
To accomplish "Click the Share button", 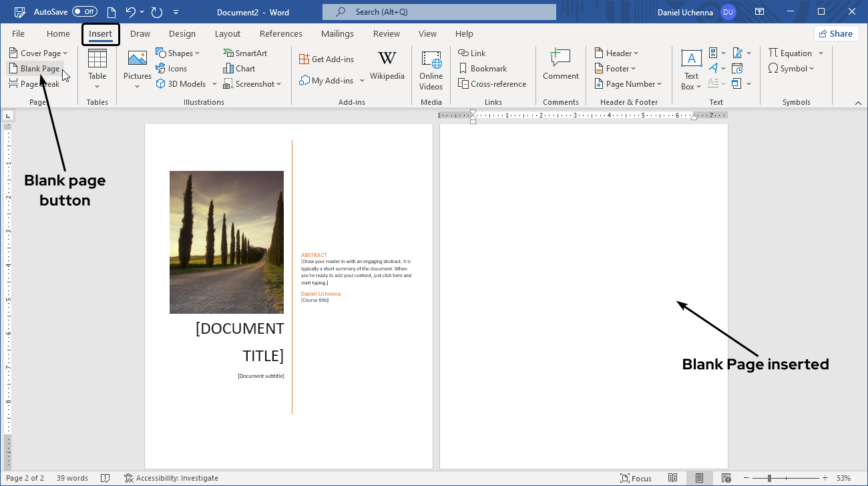I will (836, 34).
